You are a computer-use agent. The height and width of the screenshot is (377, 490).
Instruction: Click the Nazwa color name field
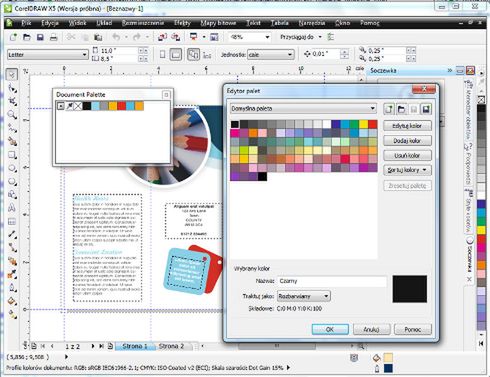click(x=332, y=281)
